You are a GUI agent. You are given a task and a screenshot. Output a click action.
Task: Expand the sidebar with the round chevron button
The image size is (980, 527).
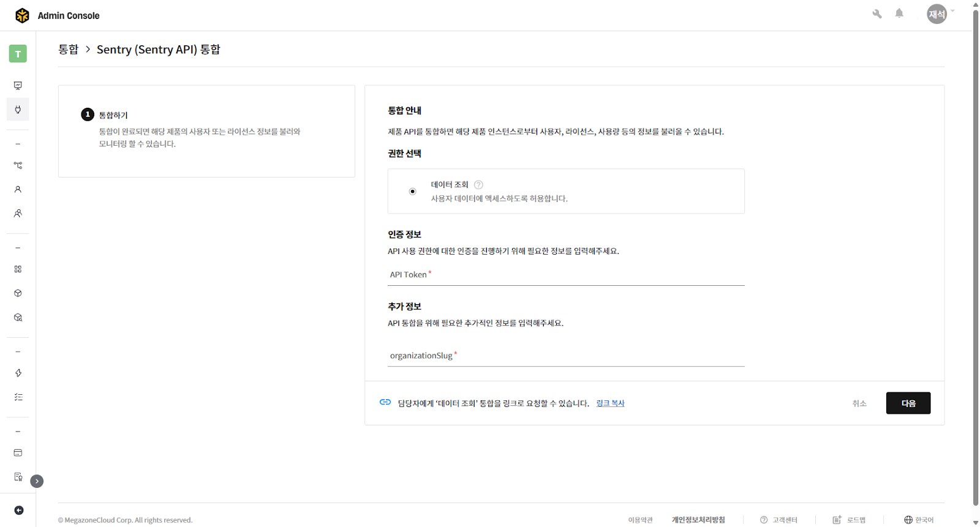[x=37, y=481]
